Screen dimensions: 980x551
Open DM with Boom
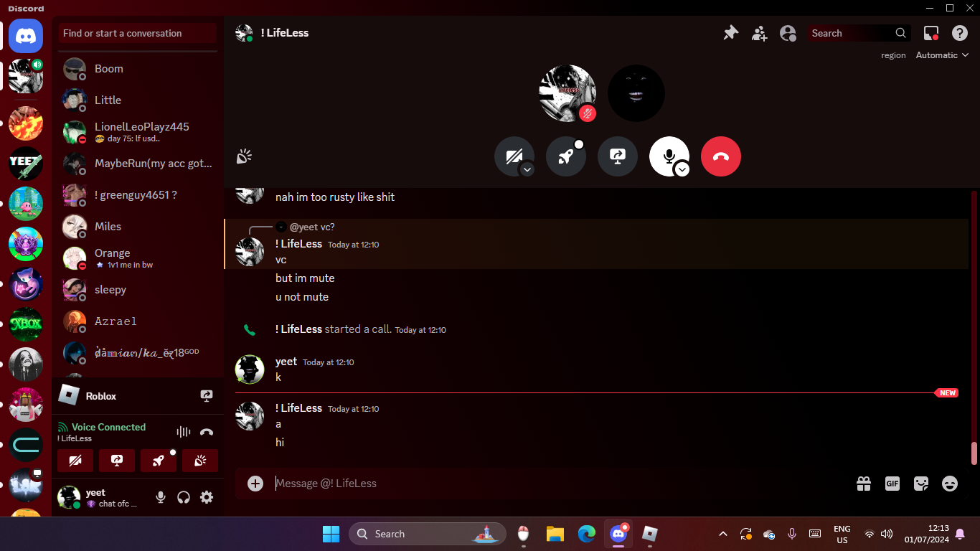(x=138, y=69)
